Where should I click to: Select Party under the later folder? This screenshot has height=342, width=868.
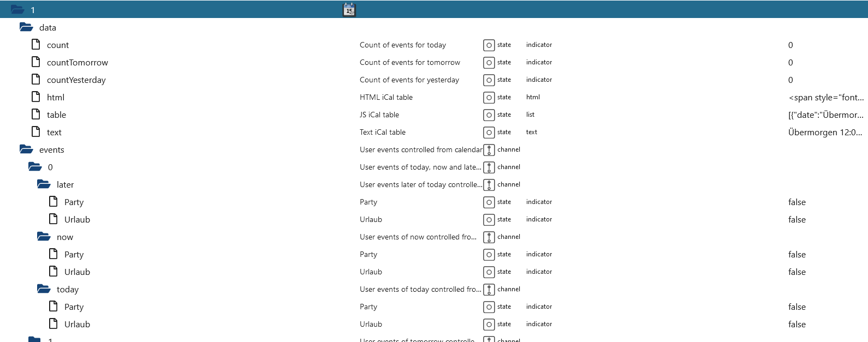click(74, 202)
